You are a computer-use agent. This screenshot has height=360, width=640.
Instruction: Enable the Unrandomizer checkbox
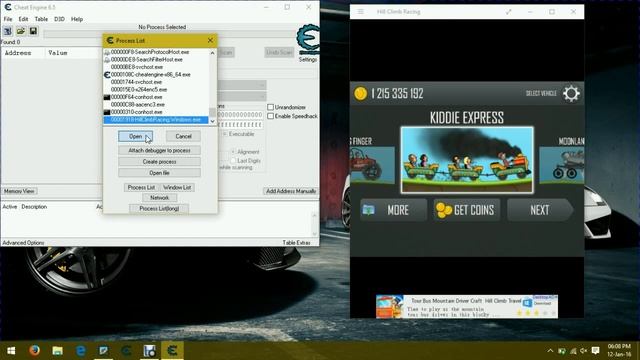[x=270, y=107]
